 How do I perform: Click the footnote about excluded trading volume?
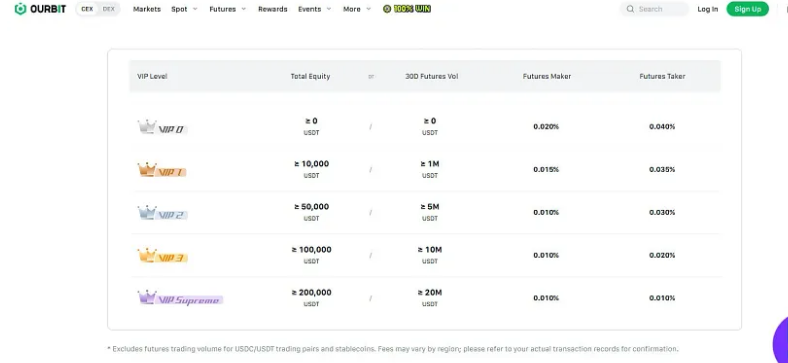pyautogui.click(x=392, y=348)
